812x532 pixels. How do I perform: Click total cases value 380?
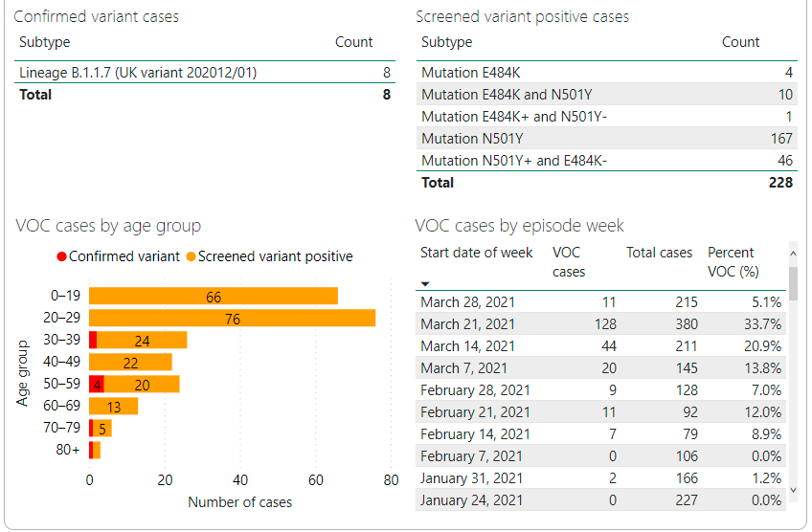(687, 324)
